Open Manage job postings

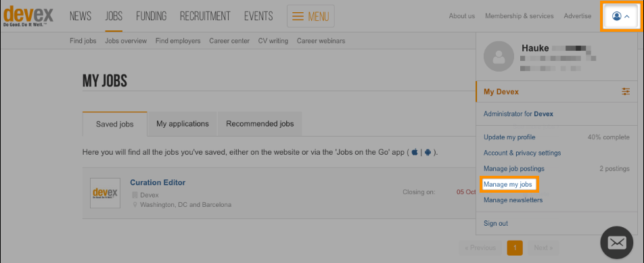(x=514, y=168)
